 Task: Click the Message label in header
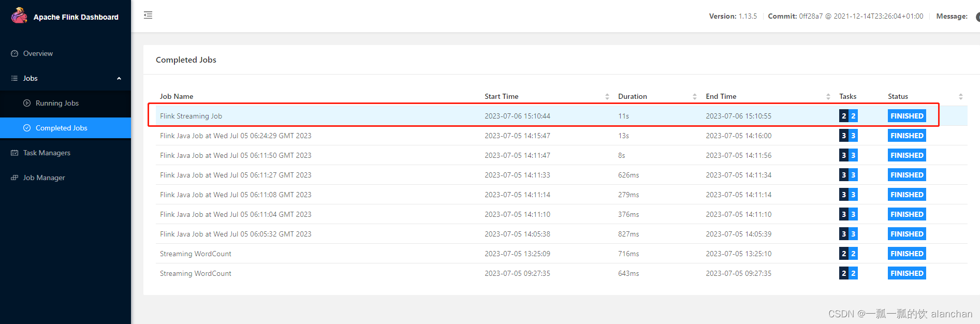pos(952,16)
